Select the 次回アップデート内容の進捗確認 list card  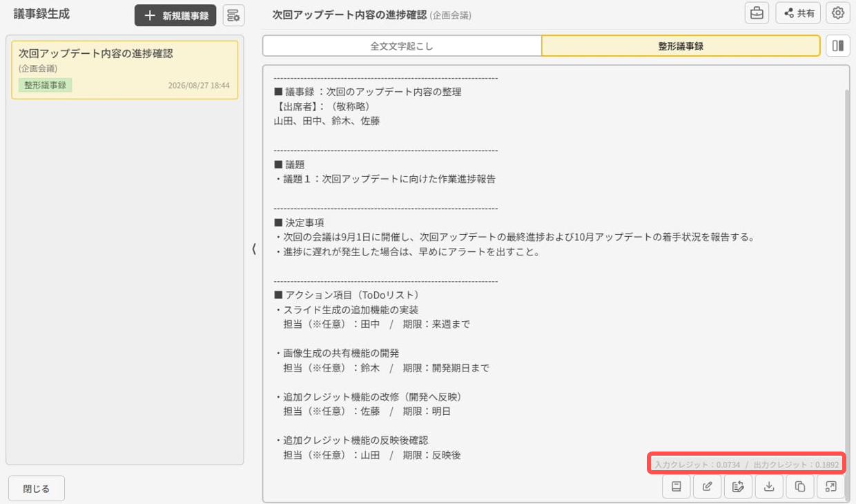click(125, 70)
